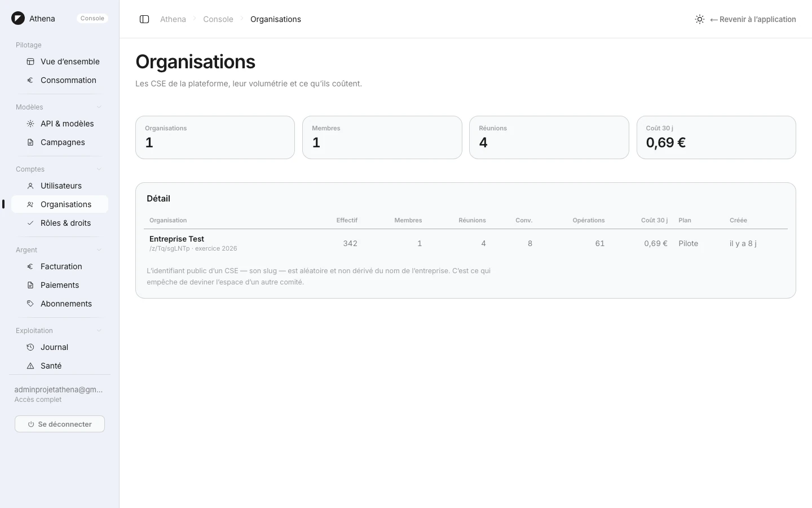Collapse the Modèles section chevron
The height and width of the screenshot is (508, 812).
pos(99,107)
